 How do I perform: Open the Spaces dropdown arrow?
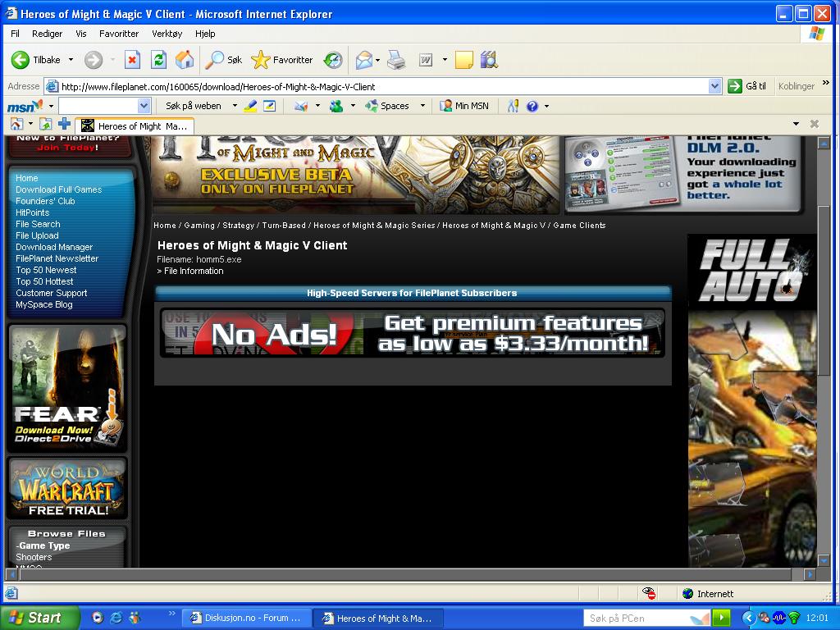point(422,106)
